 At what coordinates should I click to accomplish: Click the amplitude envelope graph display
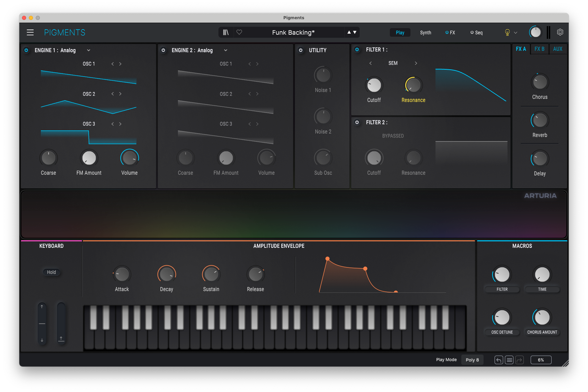(x=383, y=275)
